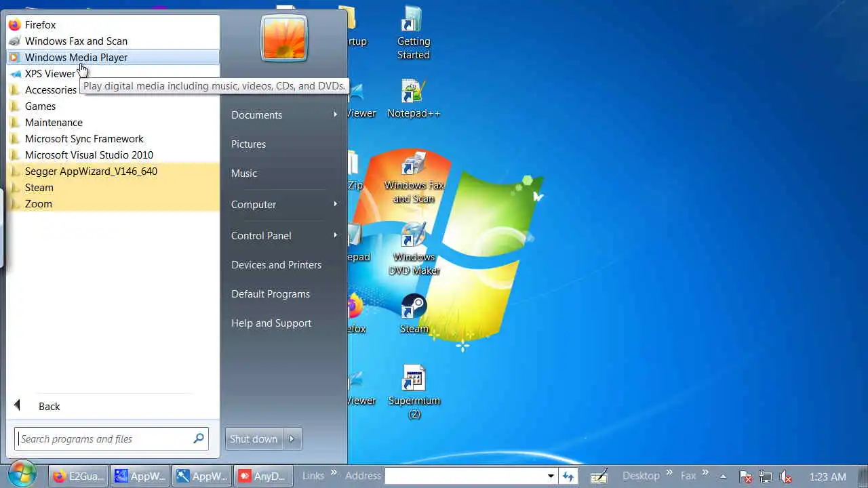
Task: Click the Links toolbar label
Action: coord(313,476)
